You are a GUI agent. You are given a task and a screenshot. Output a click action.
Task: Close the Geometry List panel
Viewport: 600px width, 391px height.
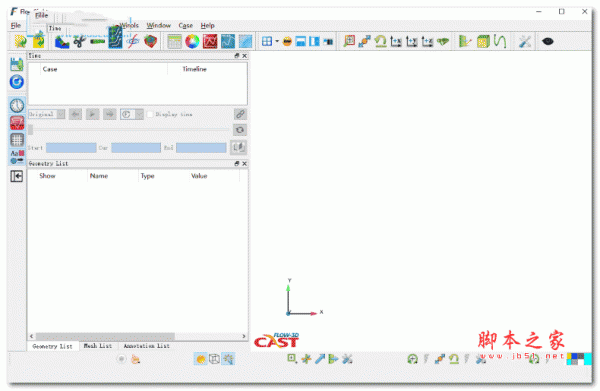pyautogui.click(x=245, y=163)
